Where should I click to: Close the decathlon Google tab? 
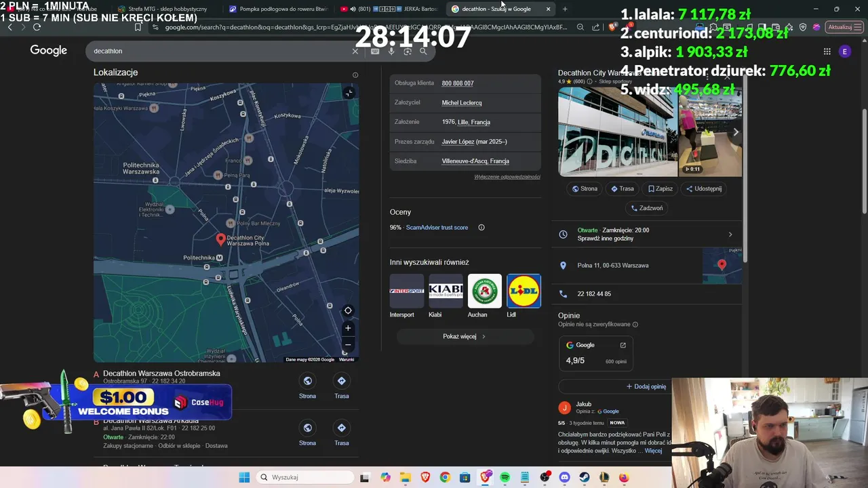coord(548,9)
